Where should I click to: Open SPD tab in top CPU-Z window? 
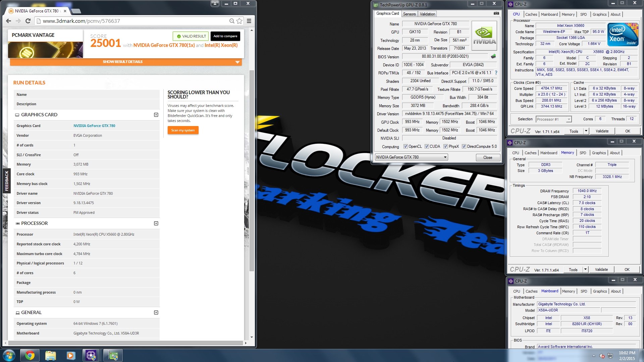[x=584, y=14]
